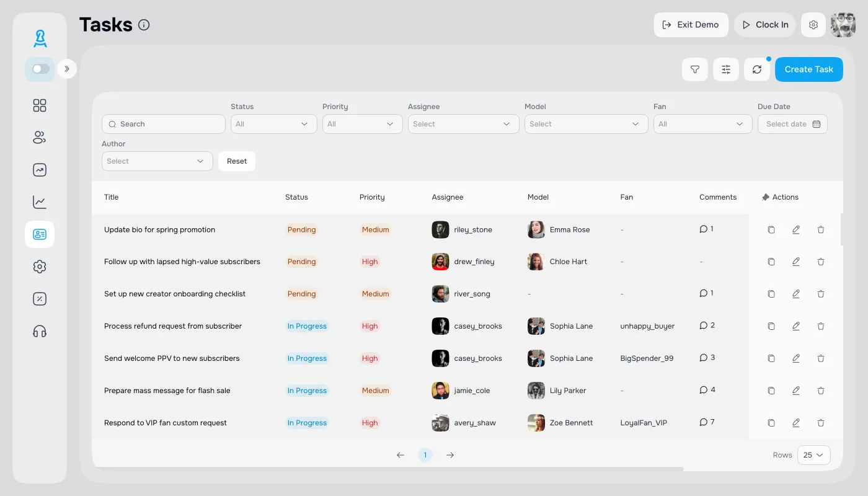Edit the 'Process refund request from subscriber' task
The height and width of the screenshot is (496, 868).
796,326
